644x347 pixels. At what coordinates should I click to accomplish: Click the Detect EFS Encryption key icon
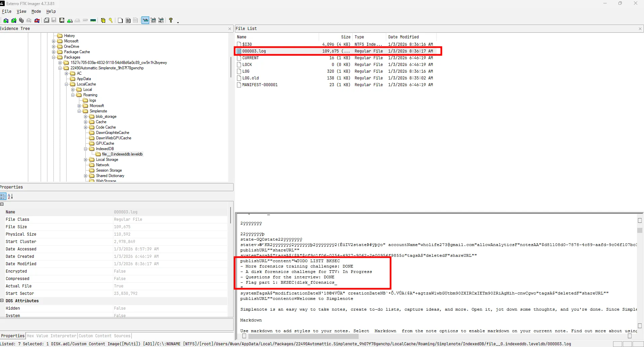[111, 21]
